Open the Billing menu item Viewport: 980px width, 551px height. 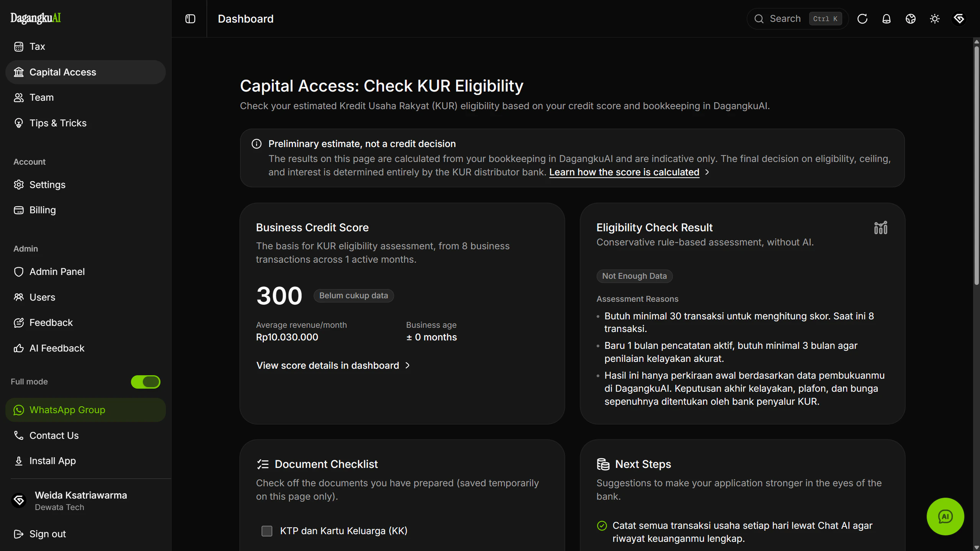click(x=85, y=210)
